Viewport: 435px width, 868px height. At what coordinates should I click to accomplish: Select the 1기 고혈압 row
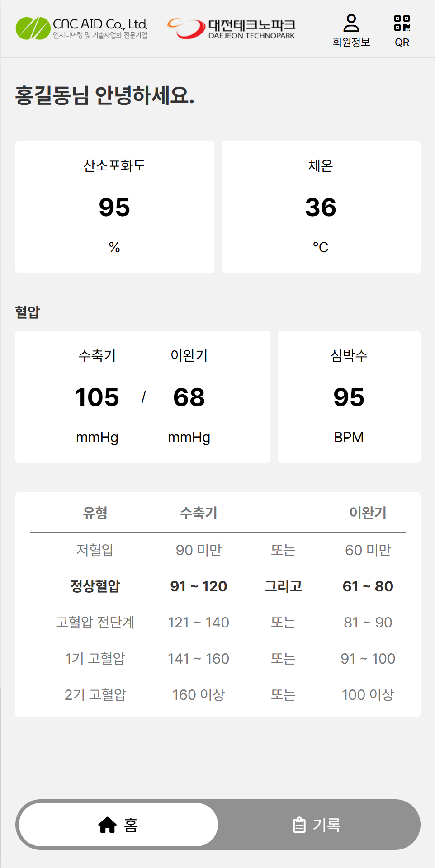coord(217,659)
